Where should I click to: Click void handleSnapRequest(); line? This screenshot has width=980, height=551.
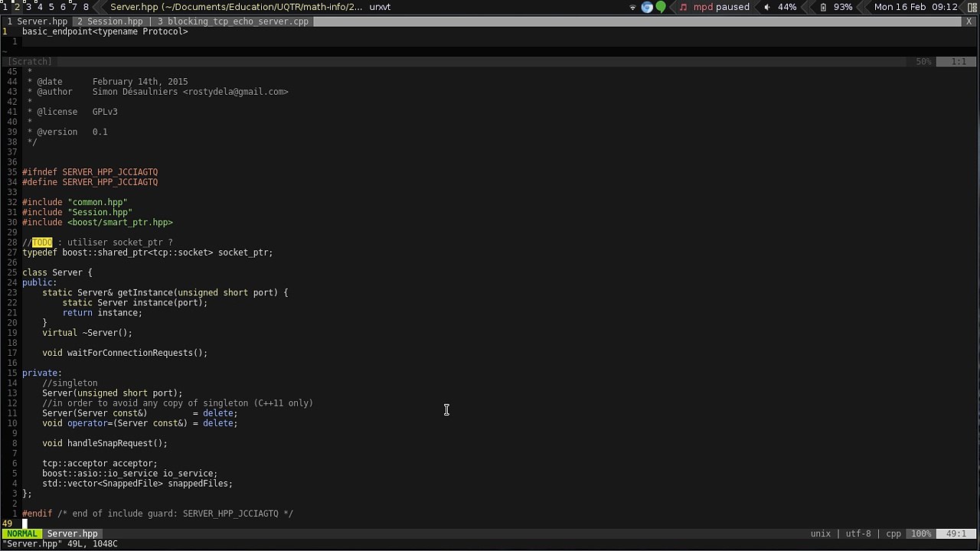pos(104,443)
